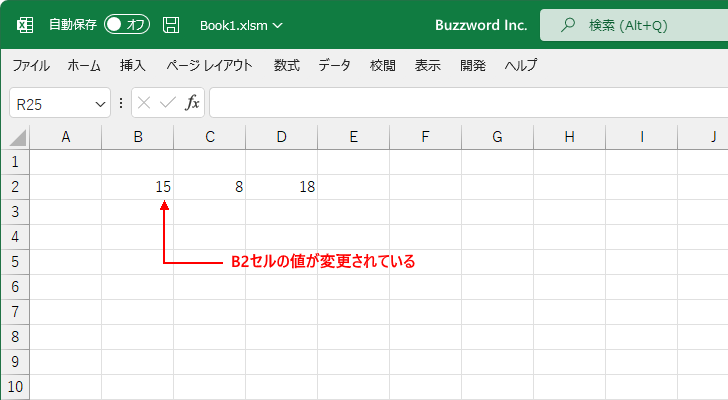Select row 6 header
This screenshot has width=728, height=400.
pyautogui.click(x=15, y=287)
